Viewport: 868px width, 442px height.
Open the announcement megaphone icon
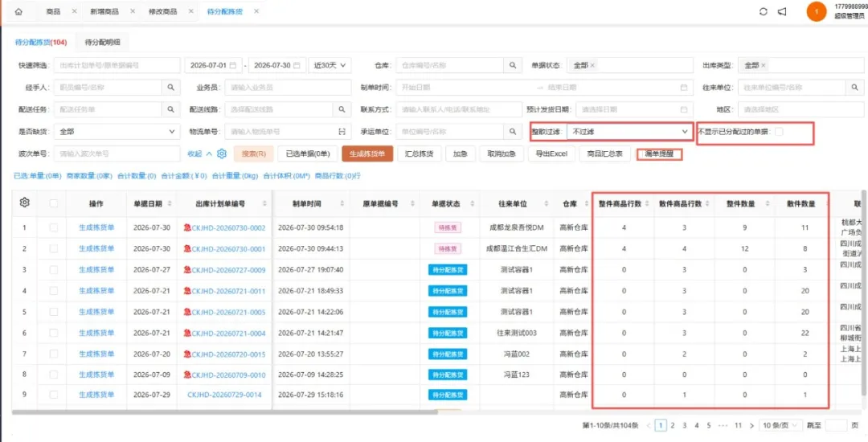(782, 11)
